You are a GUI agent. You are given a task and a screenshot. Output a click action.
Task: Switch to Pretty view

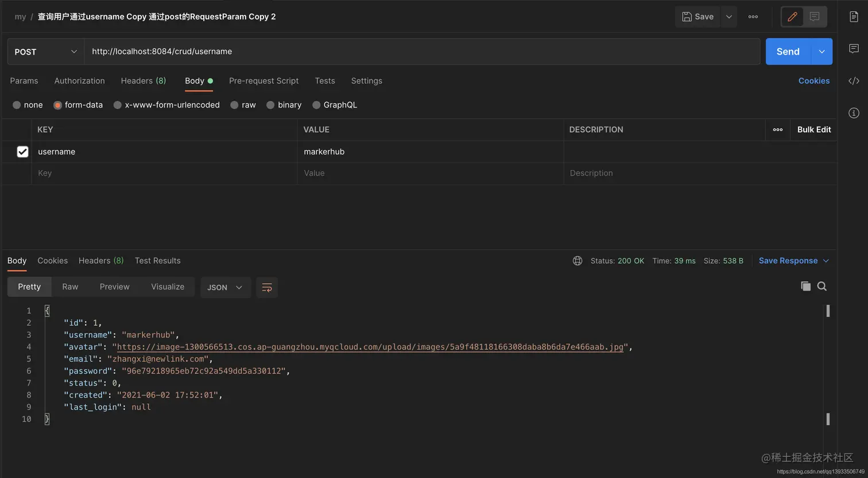[29, 287]
